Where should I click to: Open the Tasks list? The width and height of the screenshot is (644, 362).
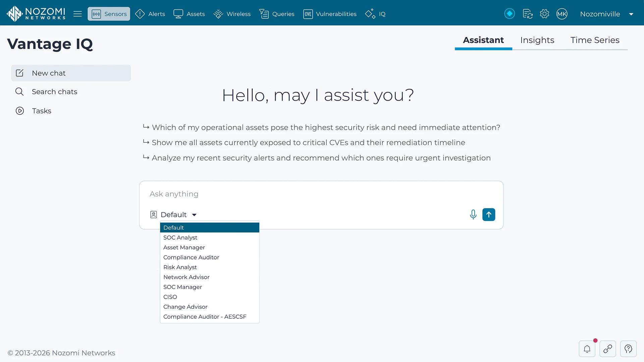point(34,111)
